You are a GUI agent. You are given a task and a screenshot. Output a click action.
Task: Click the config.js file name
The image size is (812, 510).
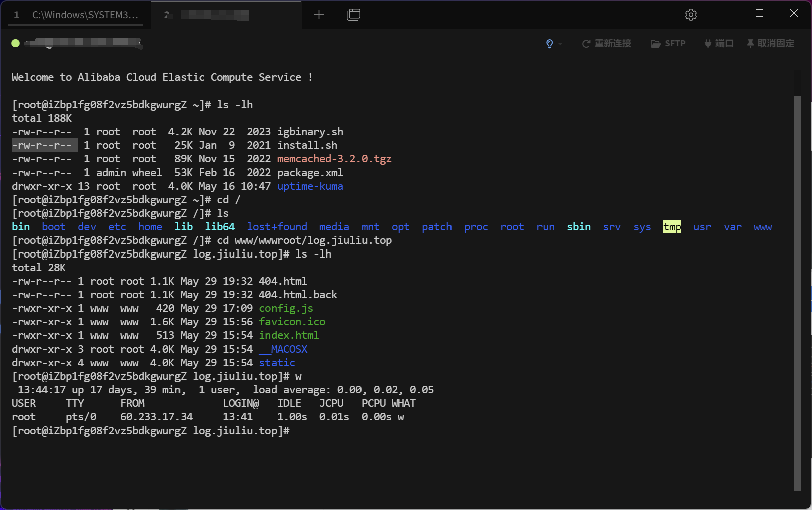[x=286, y=308]
